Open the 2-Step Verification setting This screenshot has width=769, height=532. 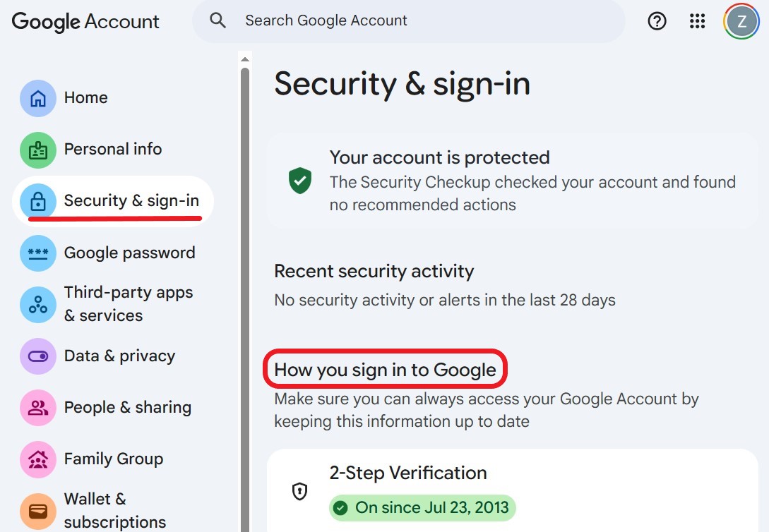tap(408, 473)
